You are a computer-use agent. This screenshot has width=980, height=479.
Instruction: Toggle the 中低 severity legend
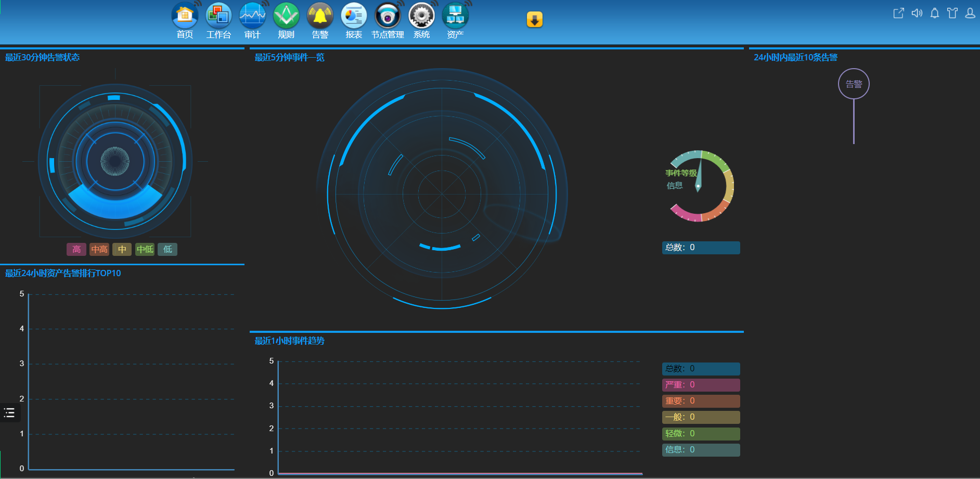(145, 250)
